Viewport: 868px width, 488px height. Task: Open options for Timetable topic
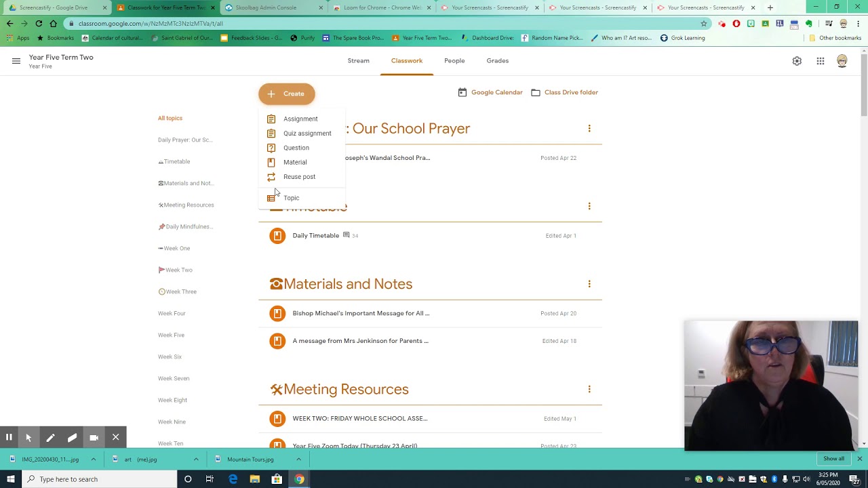tap(589, 206)
